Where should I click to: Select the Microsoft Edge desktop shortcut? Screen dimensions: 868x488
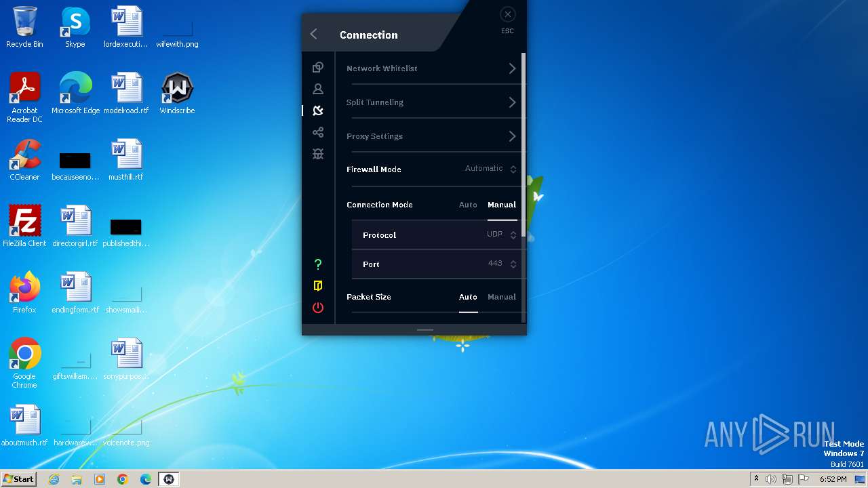(x=75, y=94)
